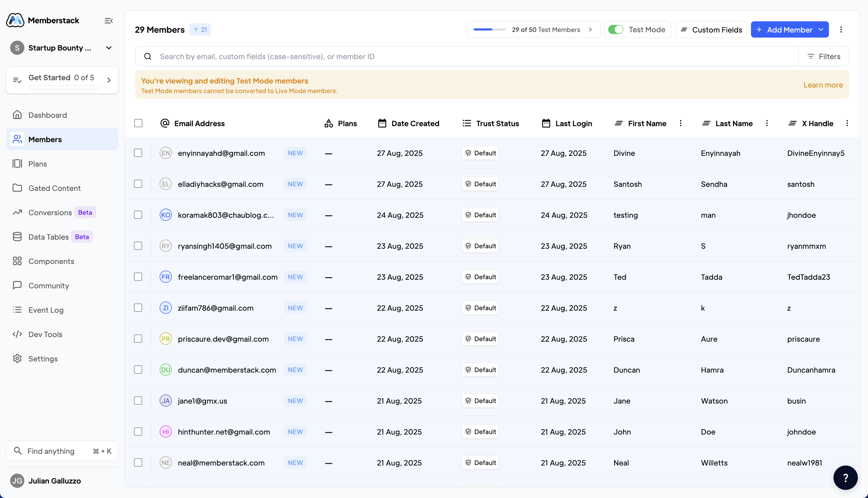Click the test members usage progress bar
The image size is (868, 498).
[489, 30]
